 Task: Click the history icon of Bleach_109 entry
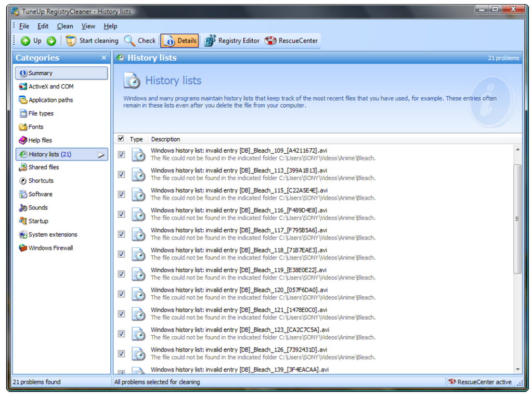click(x=138, y=154)
